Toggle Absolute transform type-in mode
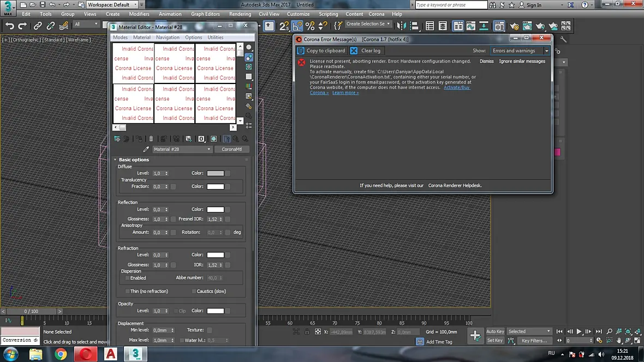 click(318, 331)
